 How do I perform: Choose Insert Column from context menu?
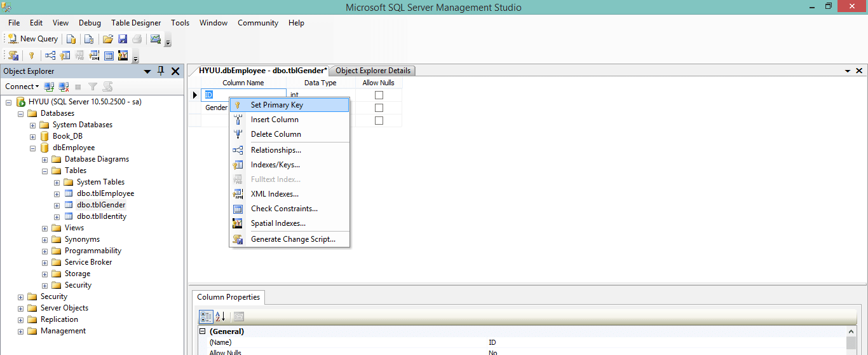coord(289,120)
